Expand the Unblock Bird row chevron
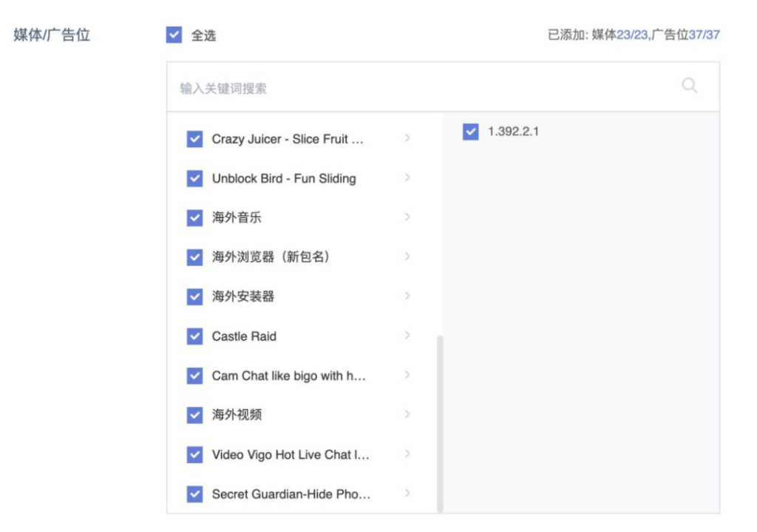Screen dimensions: 757x532 click(x=407, y=177)
